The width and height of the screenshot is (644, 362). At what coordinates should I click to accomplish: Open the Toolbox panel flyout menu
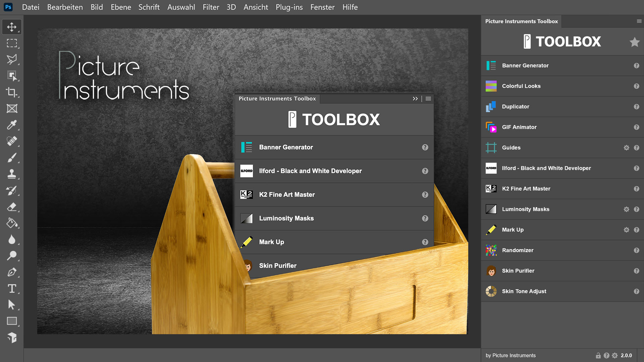click(x=639, y=21)
